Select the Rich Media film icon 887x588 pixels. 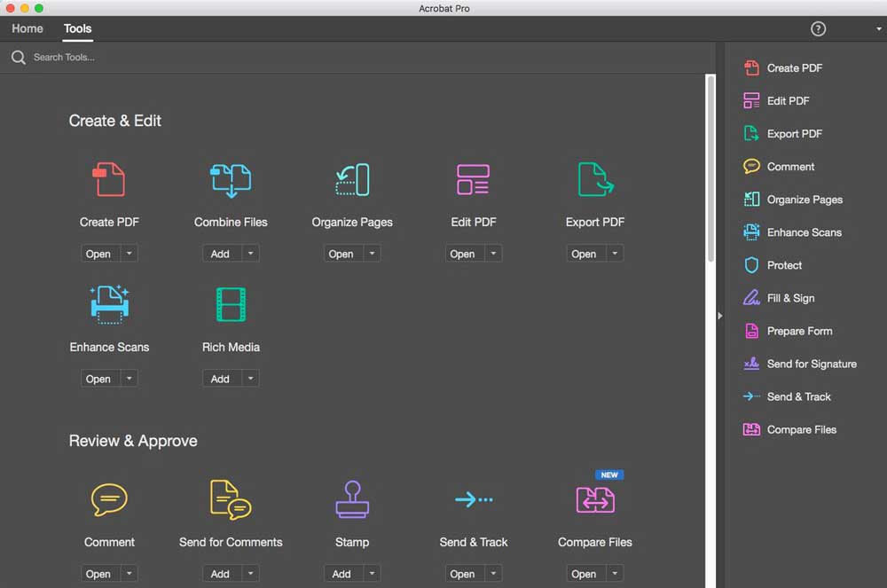(231, 304)
